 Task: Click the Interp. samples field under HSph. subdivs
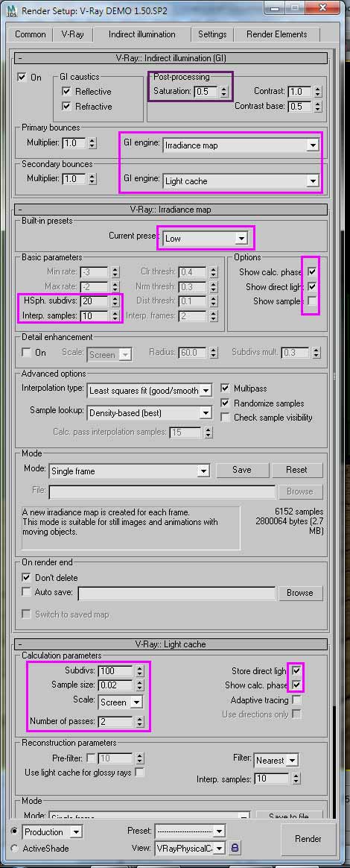(95, 315)
